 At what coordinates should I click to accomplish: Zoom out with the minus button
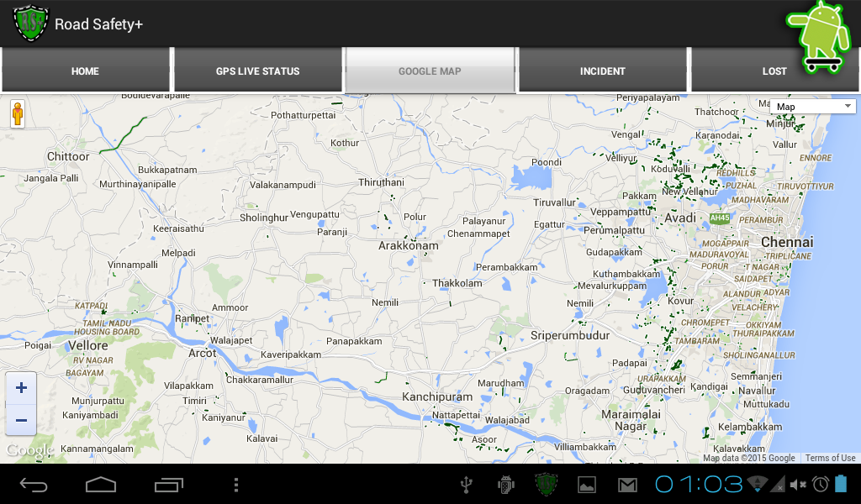[x=21, y=420]
